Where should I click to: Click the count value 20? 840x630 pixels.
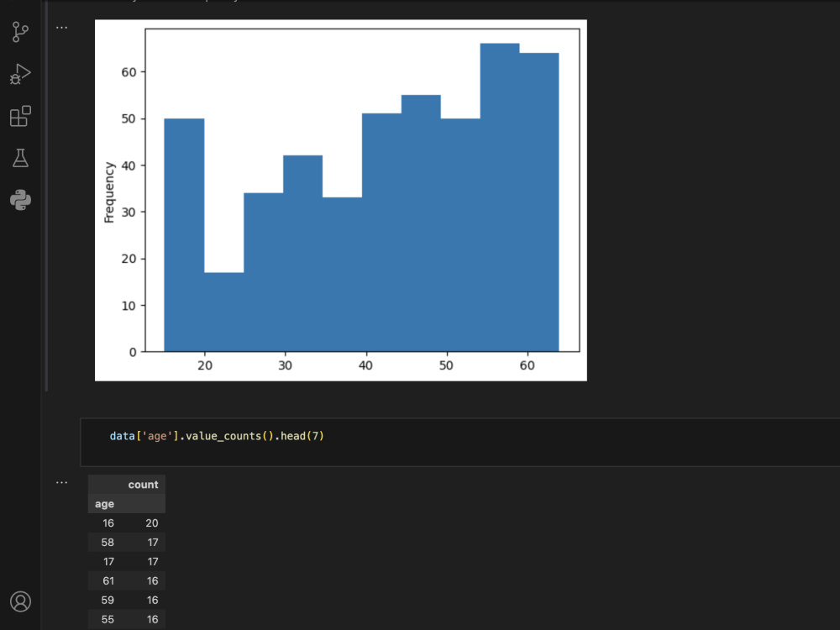pos(151,522)
